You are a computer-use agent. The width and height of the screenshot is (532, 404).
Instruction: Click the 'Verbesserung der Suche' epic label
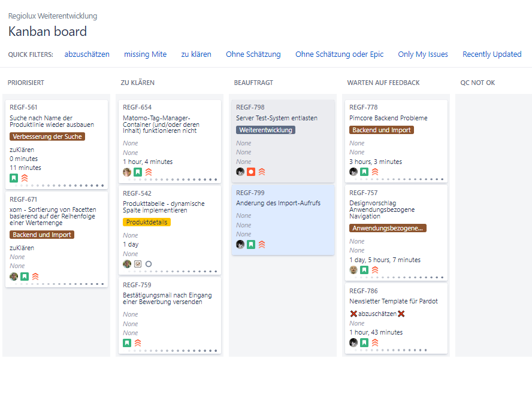point(47,136)
